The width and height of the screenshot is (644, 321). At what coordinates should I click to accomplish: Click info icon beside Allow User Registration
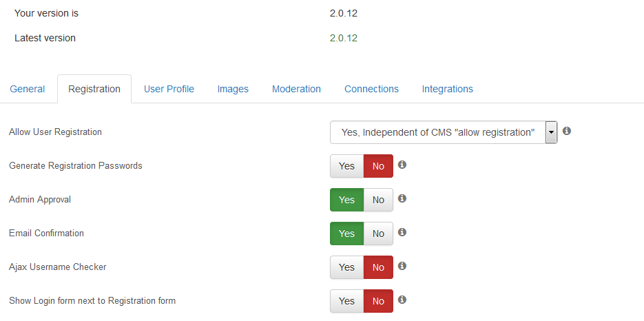pos(567,131)
